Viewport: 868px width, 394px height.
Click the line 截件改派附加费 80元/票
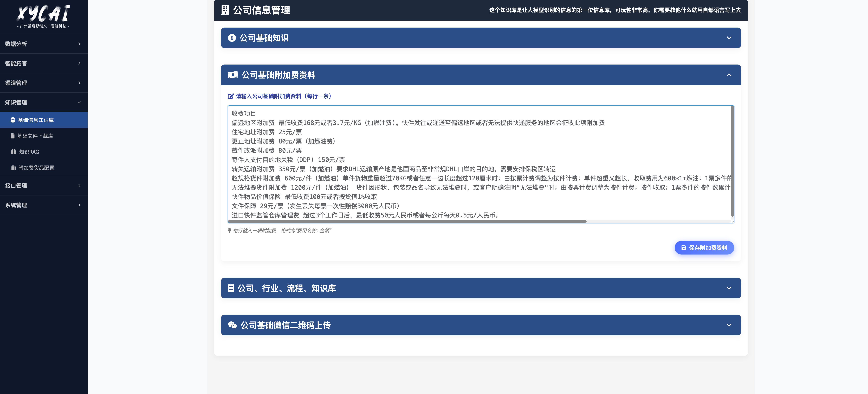pos(267,151)
